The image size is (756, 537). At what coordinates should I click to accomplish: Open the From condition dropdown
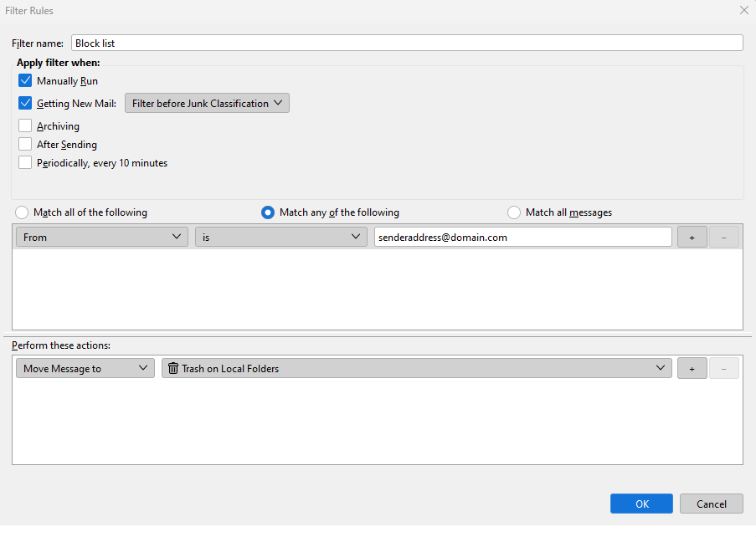pyautogui.click(x=100, y=237)
